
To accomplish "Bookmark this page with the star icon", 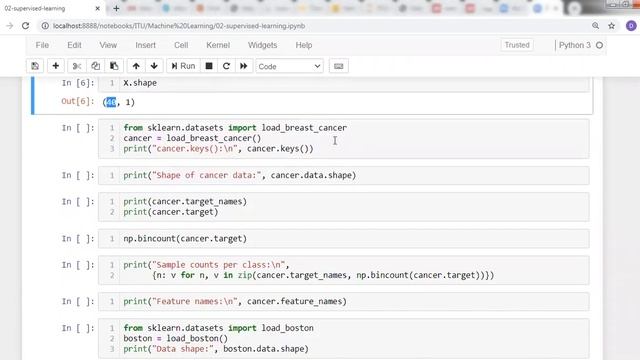I will (611, 26).
